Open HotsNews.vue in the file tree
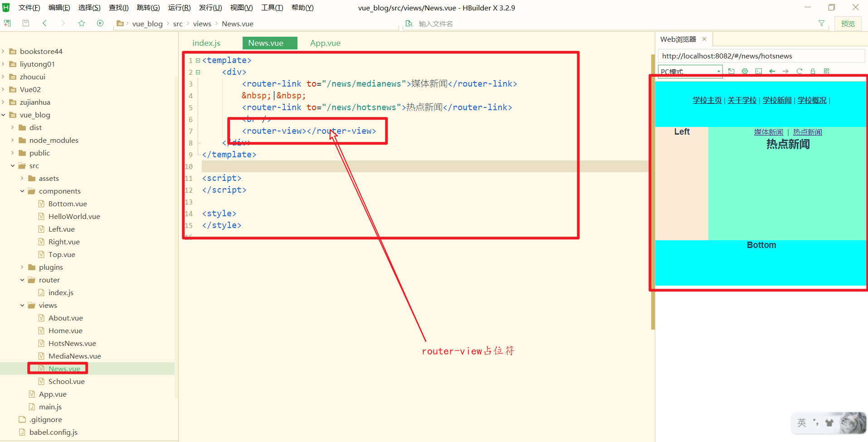 click(72, 343)
